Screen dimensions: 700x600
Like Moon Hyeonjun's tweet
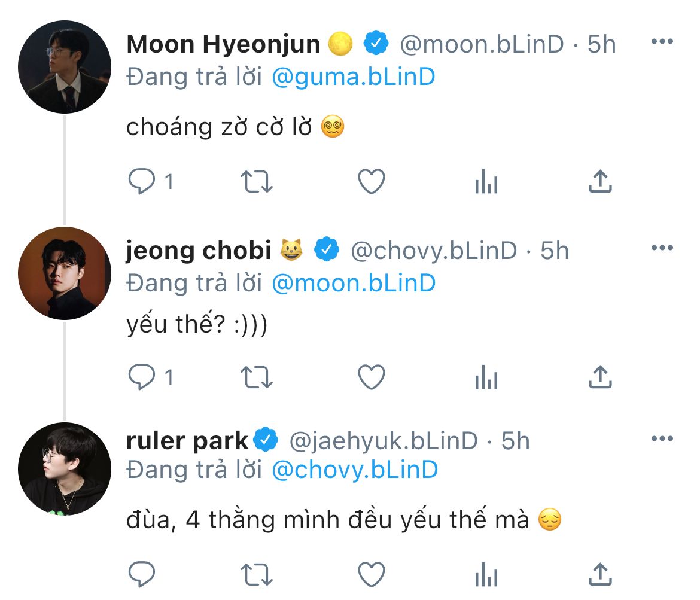coord(371,181)
